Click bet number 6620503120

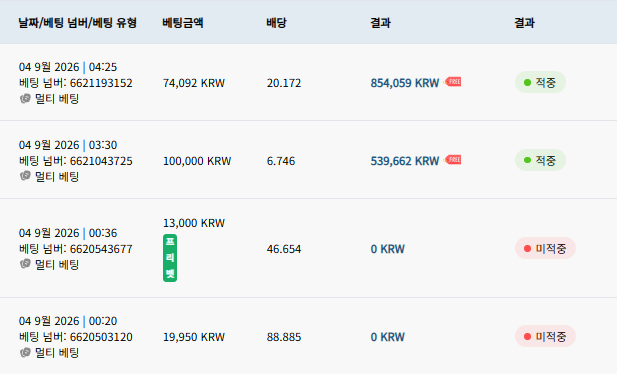pos(101,337)
